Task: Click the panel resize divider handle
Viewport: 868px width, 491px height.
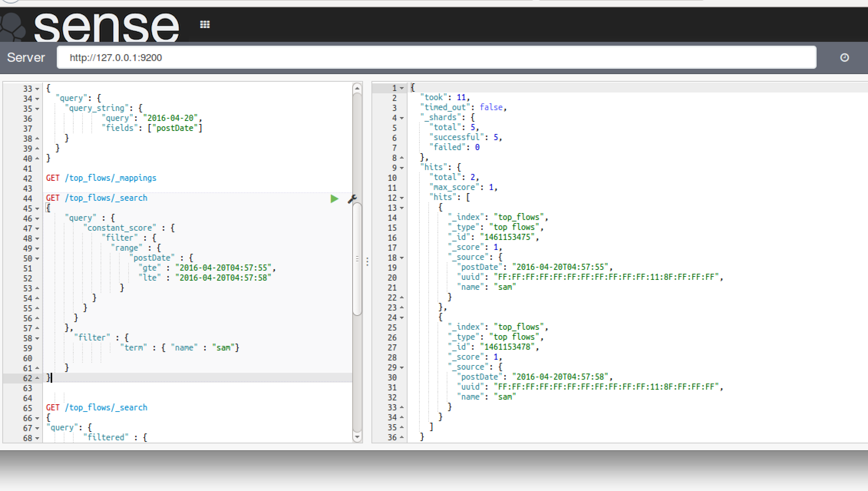Action: tap(367, 261)
